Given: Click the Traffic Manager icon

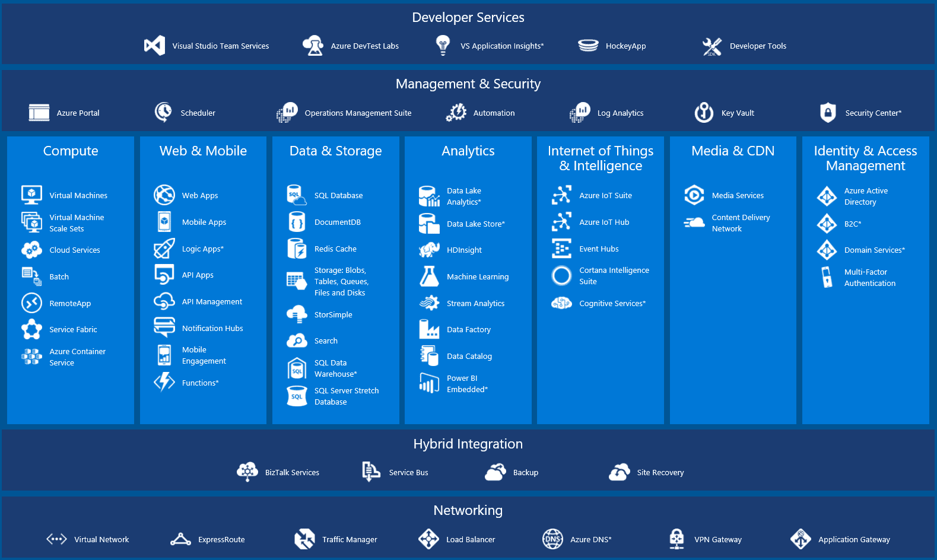Looking at the screenshot, I should [304, 539].
